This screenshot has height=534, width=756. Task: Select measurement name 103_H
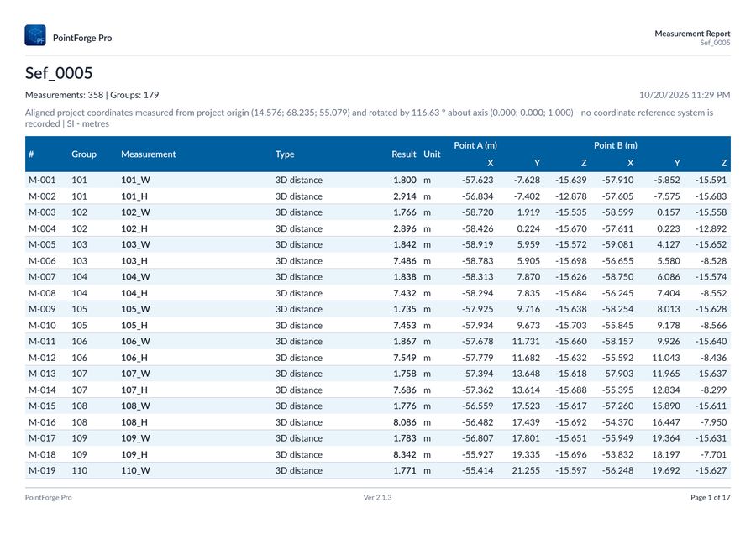[x=134, y=261]
